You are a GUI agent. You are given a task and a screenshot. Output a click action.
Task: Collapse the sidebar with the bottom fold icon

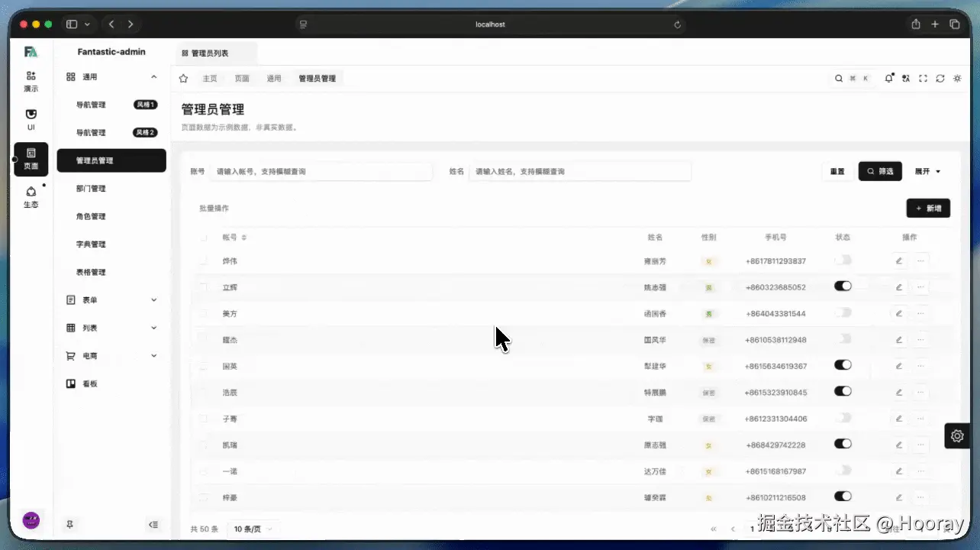(153, 524)
